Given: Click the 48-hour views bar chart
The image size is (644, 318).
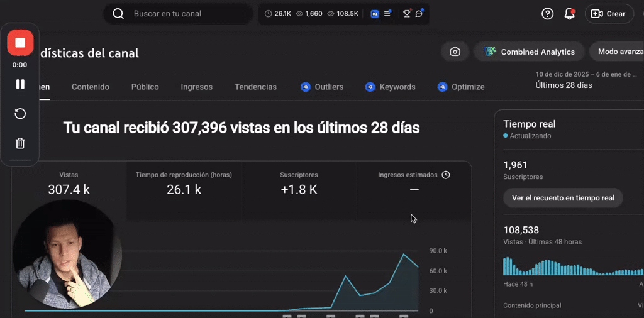Looking at the screenshot, I should pyautogui.click(x=574, y=266).
